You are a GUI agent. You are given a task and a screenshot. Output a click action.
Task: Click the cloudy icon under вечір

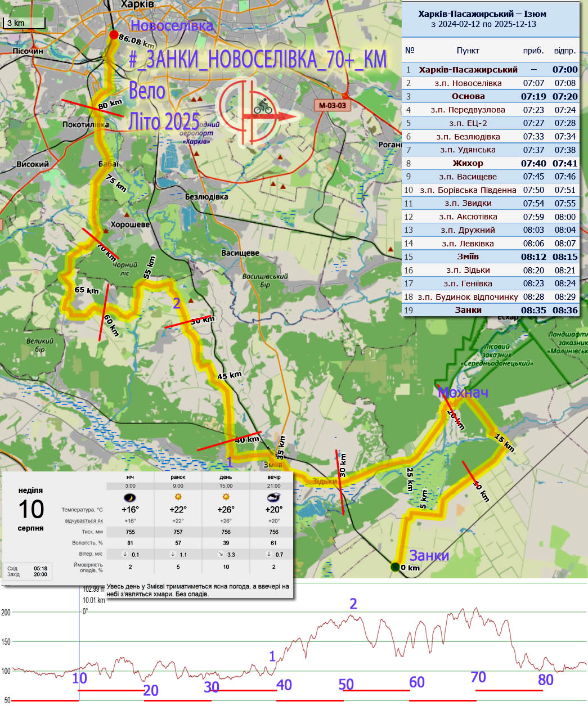[273, 497]
